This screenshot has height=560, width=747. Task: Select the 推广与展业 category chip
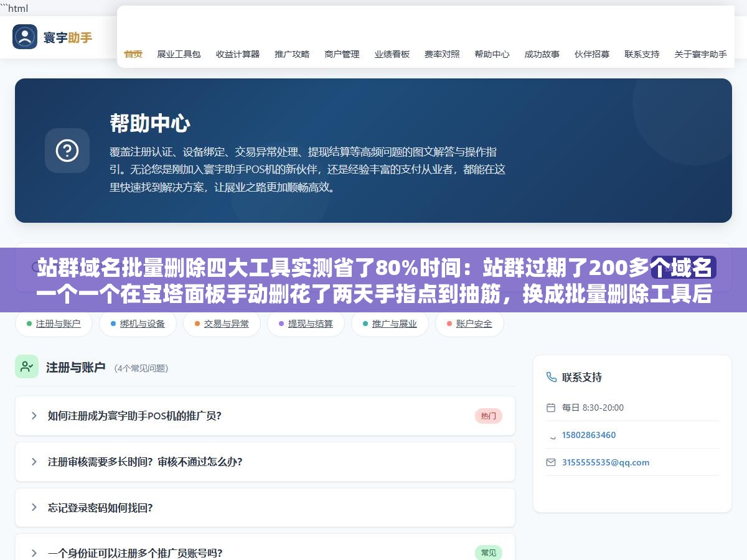point(390,324)
